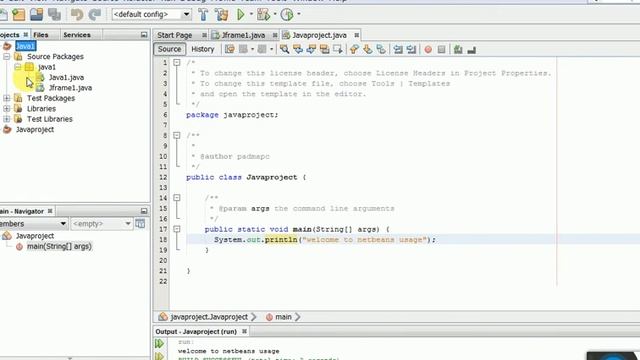Expand the Test Packages node
Image resolution: width=640 pixels, height=360 pixels.
(x=7, y=98)
